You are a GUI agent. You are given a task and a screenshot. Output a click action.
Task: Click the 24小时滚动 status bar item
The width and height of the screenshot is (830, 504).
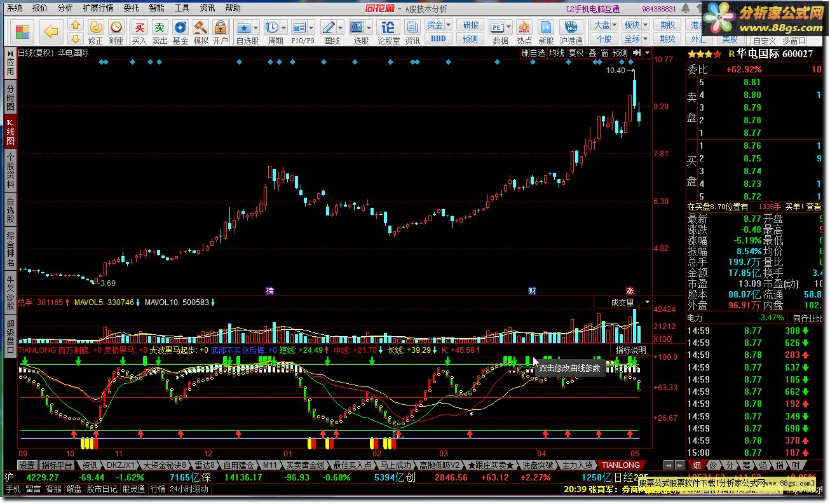[x=189, y=489]
